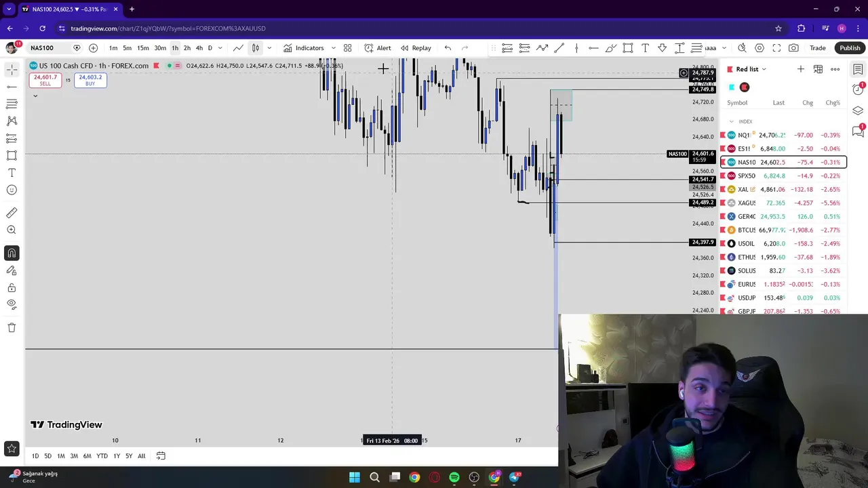The image size is (868, 488).
Task: Select the 30m timeframe
Action: tap(160, 48)
